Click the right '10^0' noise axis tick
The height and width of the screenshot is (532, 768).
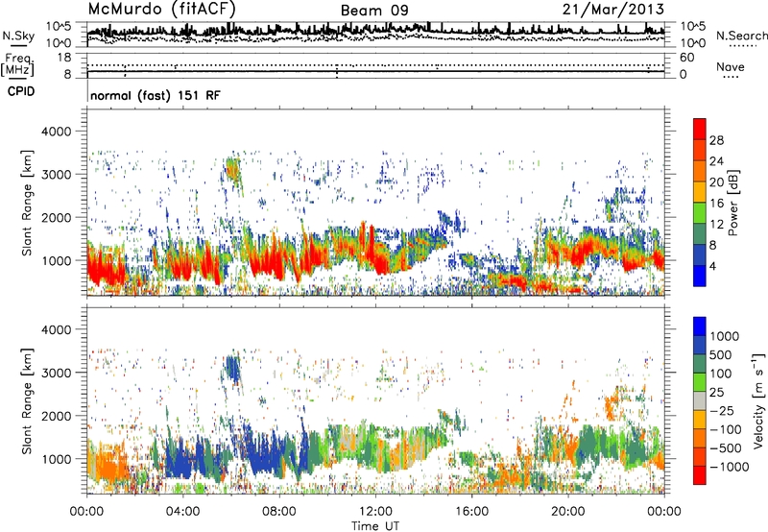point(692,43)
